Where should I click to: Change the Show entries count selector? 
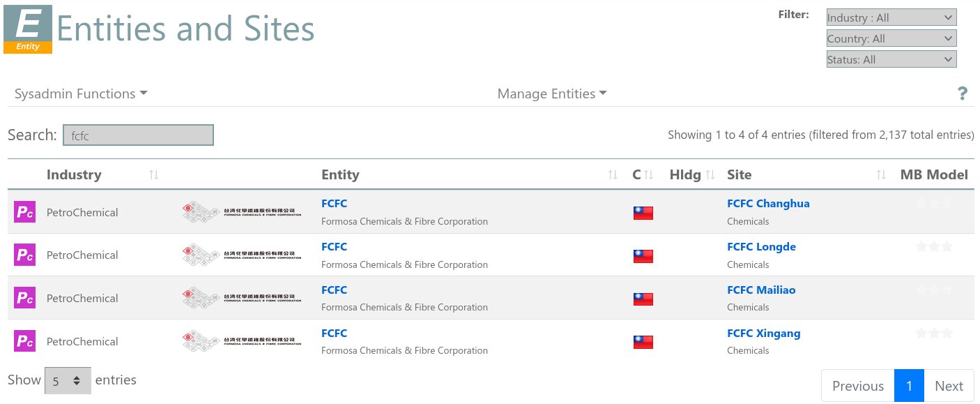coord(68,381)
